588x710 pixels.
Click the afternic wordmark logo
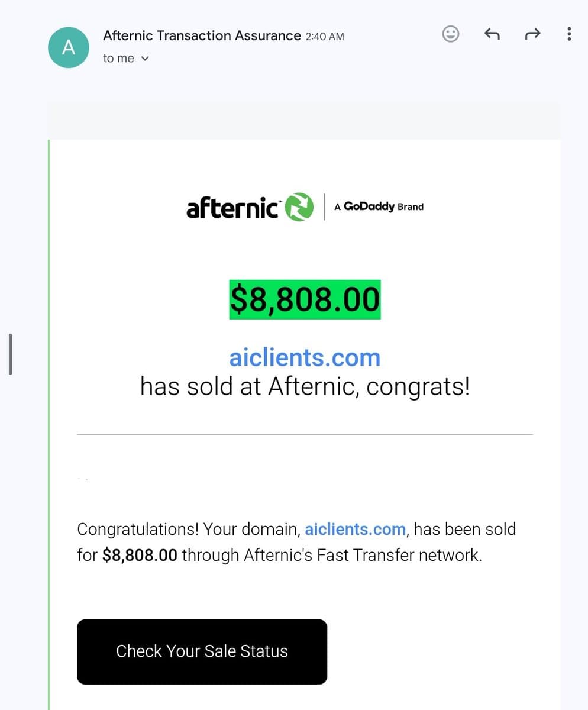[x=233, y=208]
